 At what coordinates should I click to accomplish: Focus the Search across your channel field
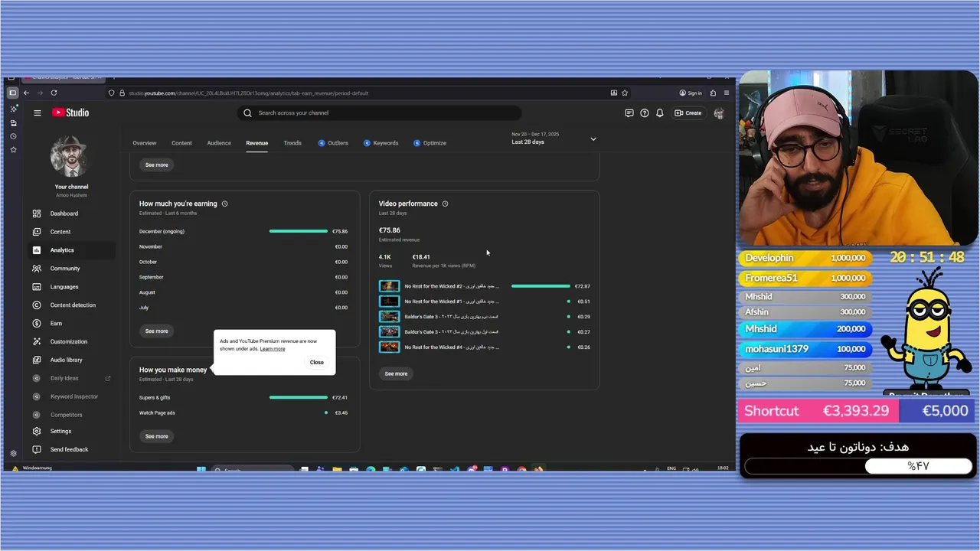pyautogui.click(x=379, y=112)
